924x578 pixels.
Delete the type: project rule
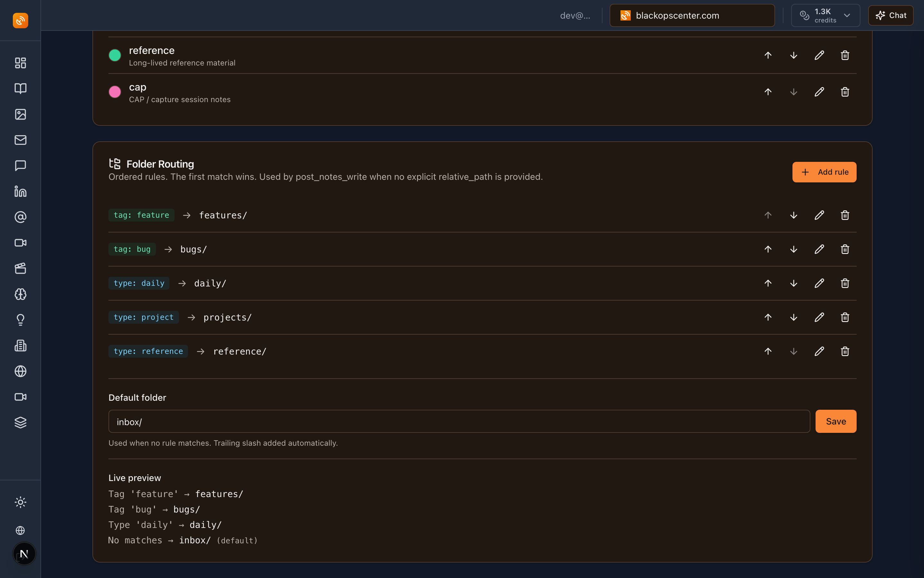click(x=844, y=317)
